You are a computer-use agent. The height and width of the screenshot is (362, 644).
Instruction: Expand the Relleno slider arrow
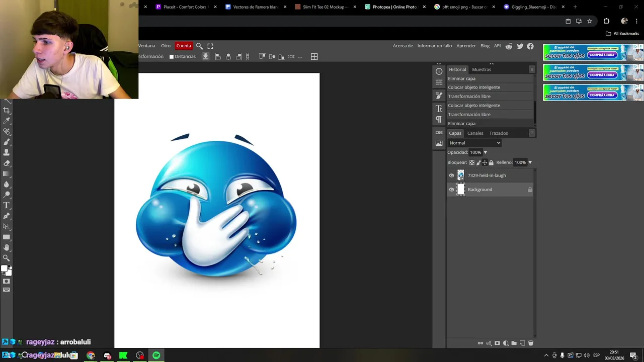pos(530,162)
